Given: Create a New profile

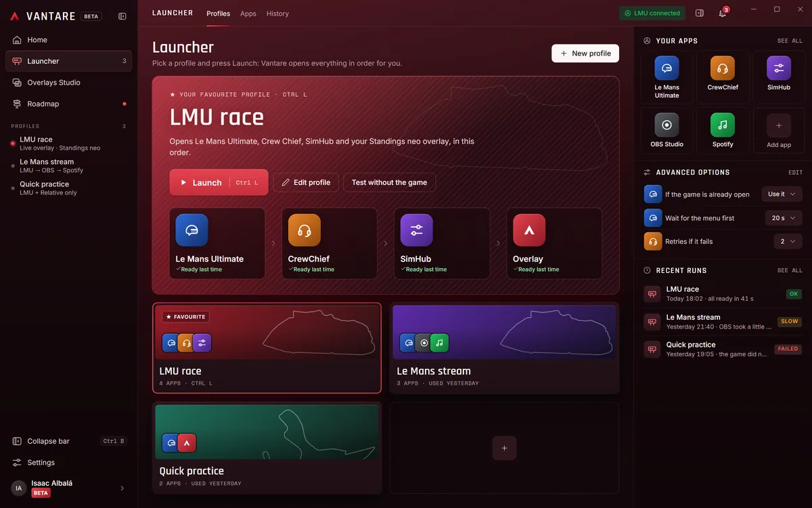Looking at the screenshot, I should 585,54.
